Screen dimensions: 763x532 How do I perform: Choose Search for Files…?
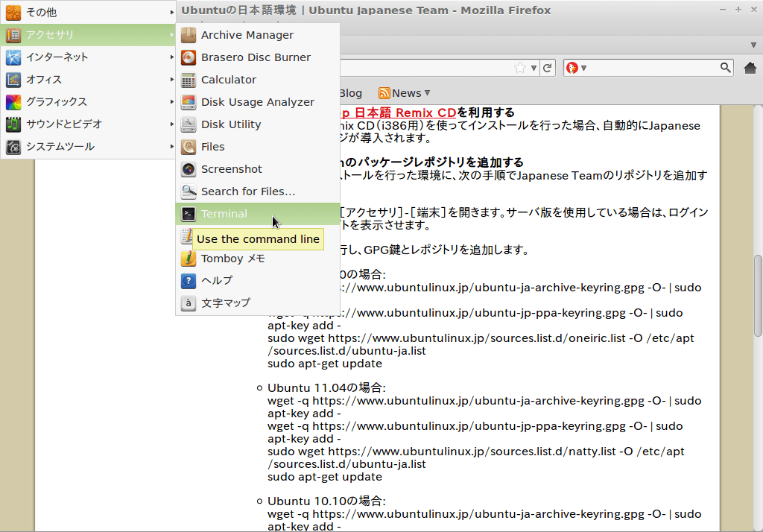(257, 191)
